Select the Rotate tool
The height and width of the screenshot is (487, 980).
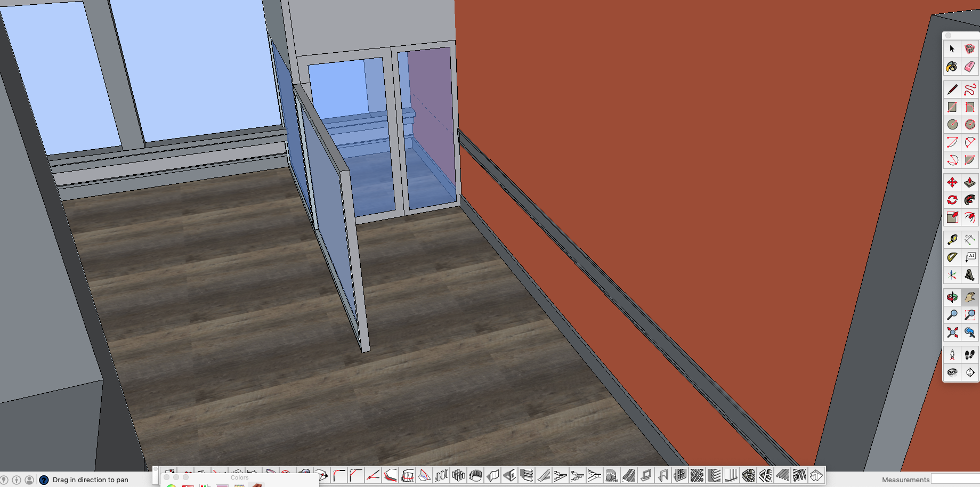pos(952,200)
